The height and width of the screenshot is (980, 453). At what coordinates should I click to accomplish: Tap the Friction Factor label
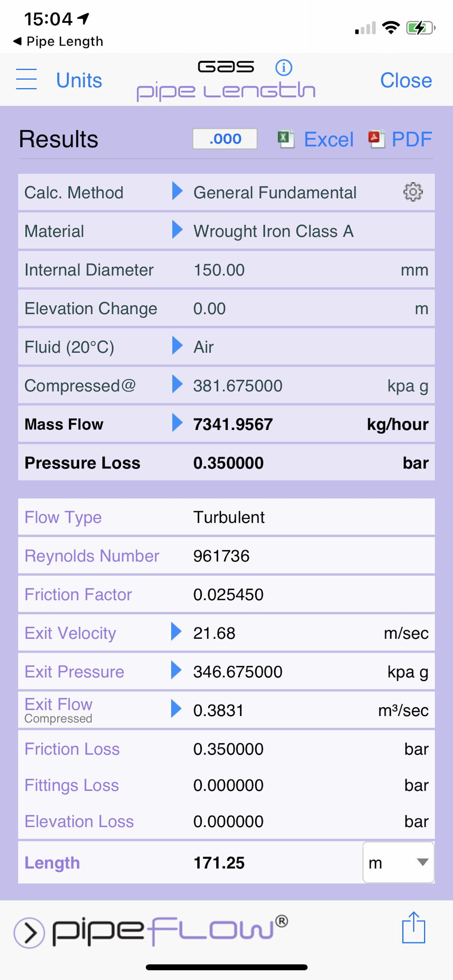click(x=78, y=594)
